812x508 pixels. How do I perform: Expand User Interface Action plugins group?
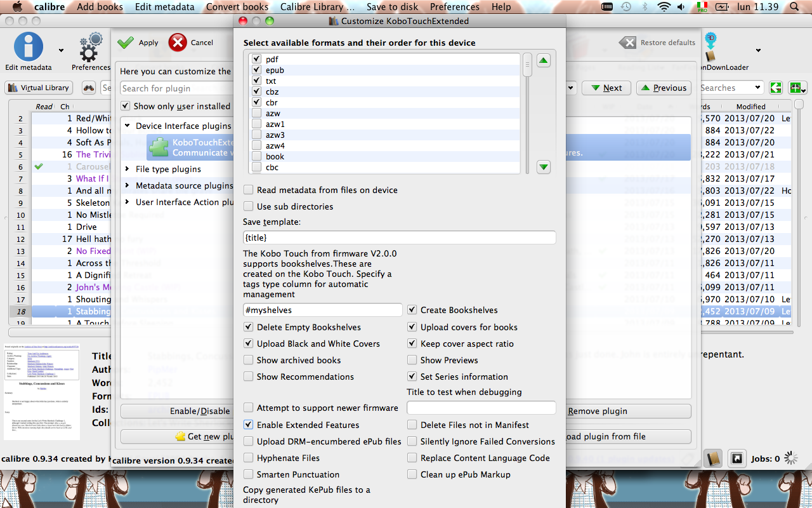tap(128, 202)
